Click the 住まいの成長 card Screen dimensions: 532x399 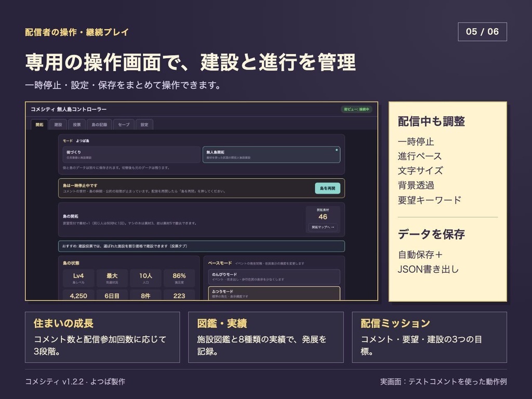[102, 337]
